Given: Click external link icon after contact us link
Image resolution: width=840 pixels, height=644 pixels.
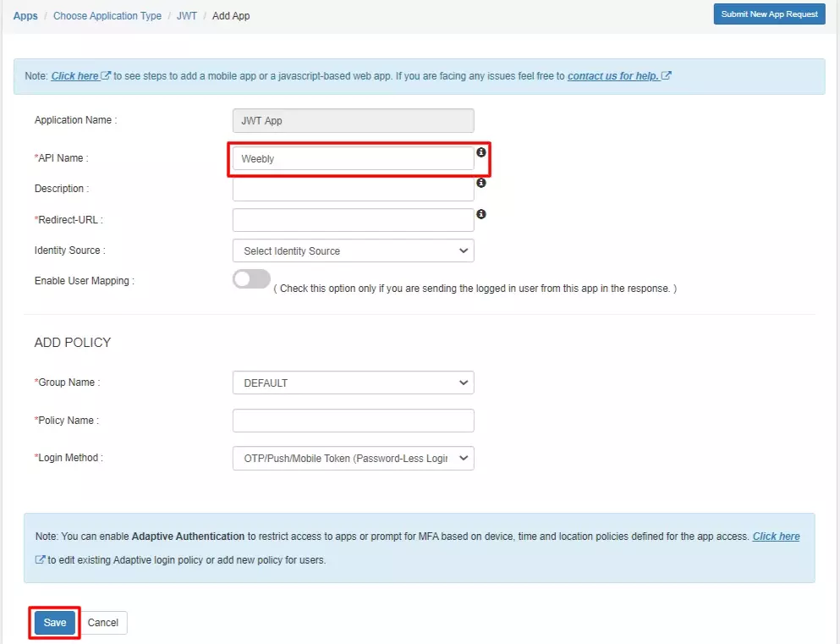Looking at the screenshot, I should (x=666, y=75).
